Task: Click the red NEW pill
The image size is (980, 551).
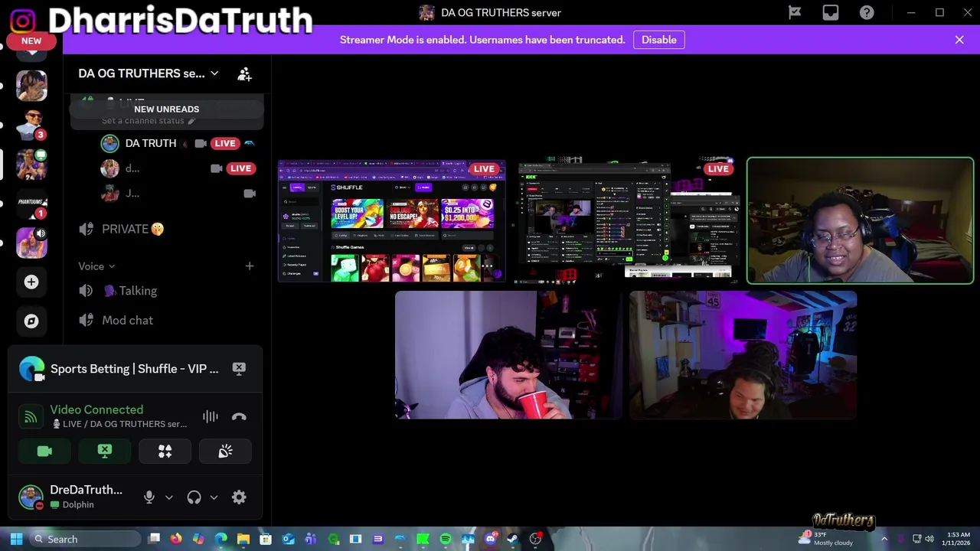Action: (31, 41)
